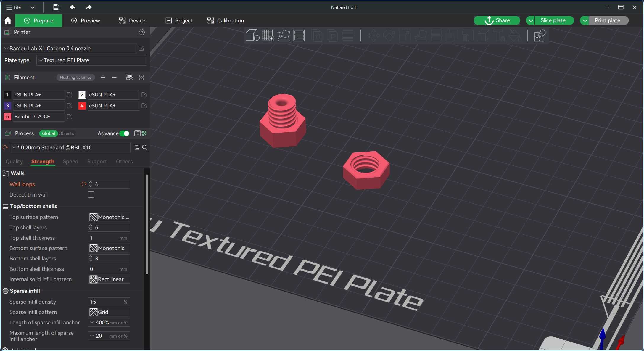Open the File menu dropdown arrow
The width and height of the screenshot is (644, 351).
point(33,7)
